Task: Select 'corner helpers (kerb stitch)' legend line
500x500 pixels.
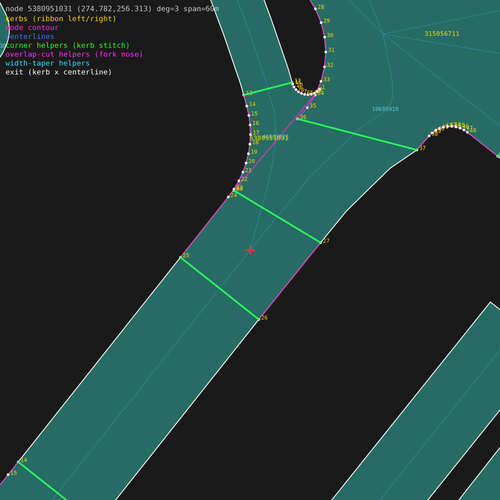Action: pyautogui.click(x=67, y=45)
